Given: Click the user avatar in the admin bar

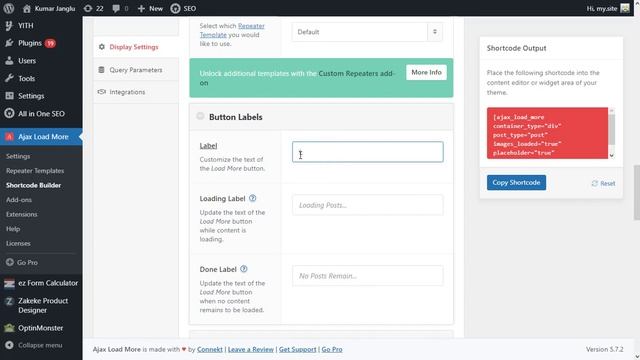Looking at the screenshot, I should tap(625, 8).
